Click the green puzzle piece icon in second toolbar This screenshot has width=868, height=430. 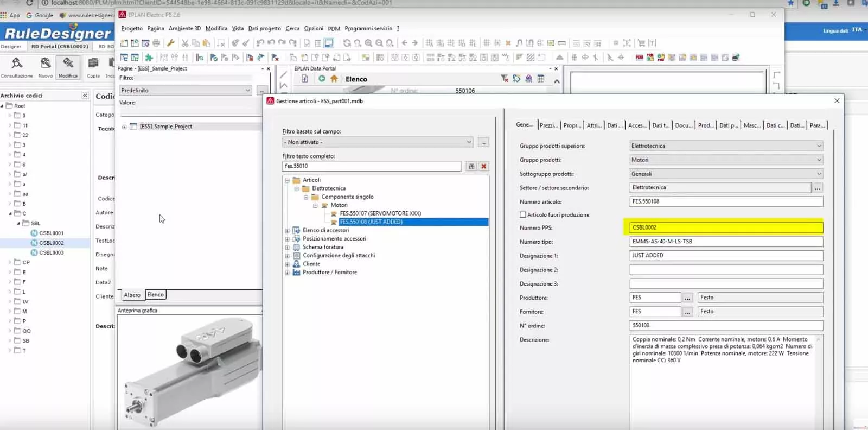tap(149, 57)
